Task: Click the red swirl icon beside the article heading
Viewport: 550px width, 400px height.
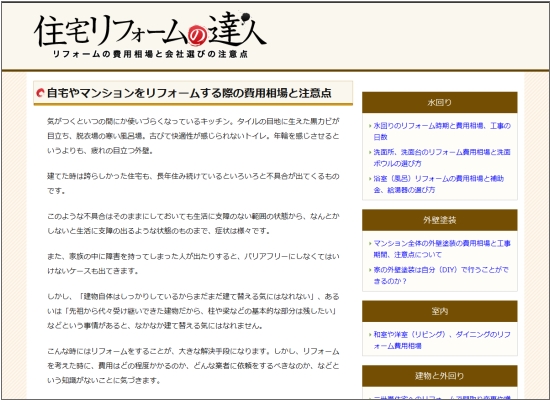Action: 41,93
